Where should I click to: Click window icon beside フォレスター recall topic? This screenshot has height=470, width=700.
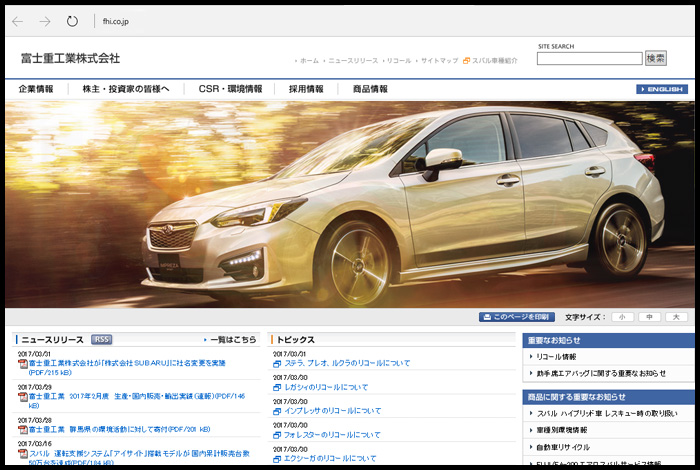[x=277, y=435]
